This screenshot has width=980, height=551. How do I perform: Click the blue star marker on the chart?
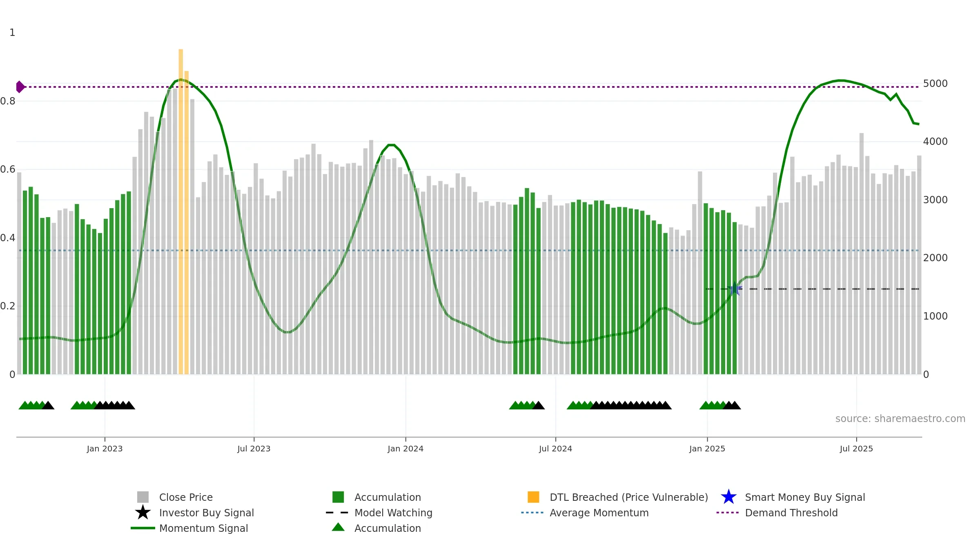(735, 289)
